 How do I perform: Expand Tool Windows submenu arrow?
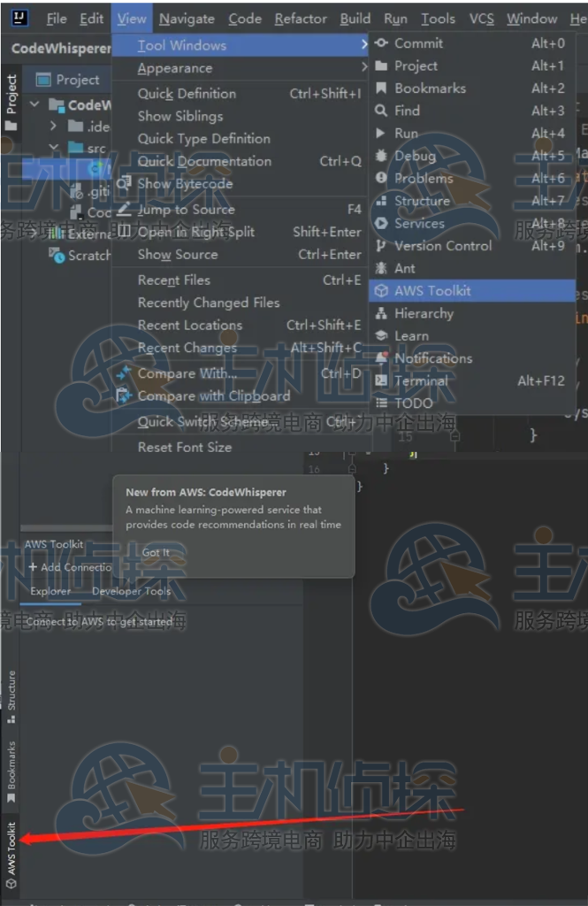point(364,44)
